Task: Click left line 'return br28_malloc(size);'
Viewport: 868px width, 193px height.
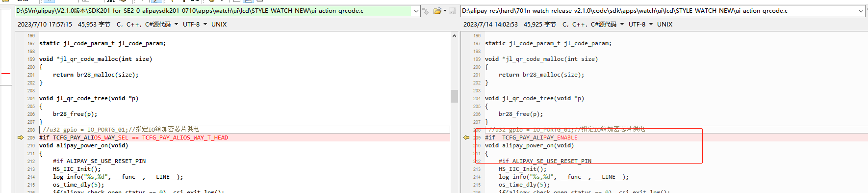Action: tap(96, 75)
